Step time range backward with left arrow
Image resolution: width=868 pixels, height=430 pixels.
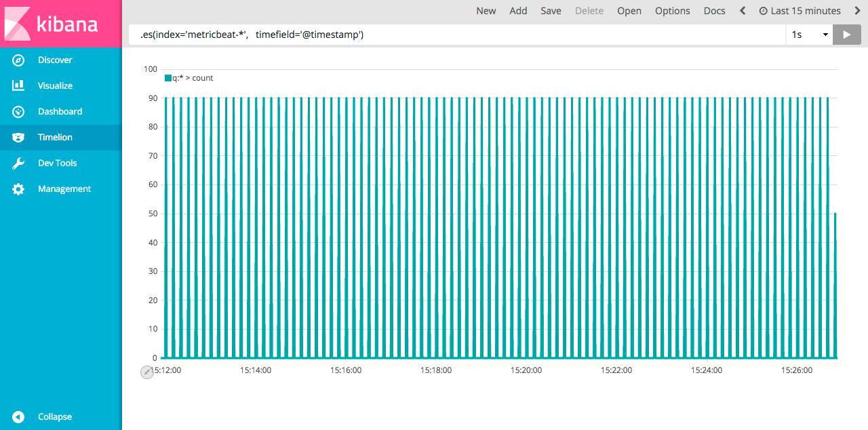click(743, 11)
